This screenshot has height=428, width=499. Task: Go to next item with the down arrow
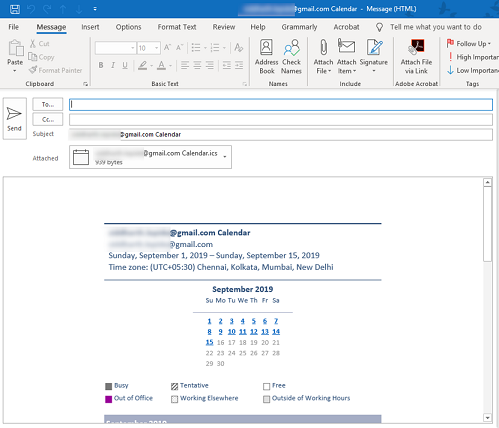(79, 9)
